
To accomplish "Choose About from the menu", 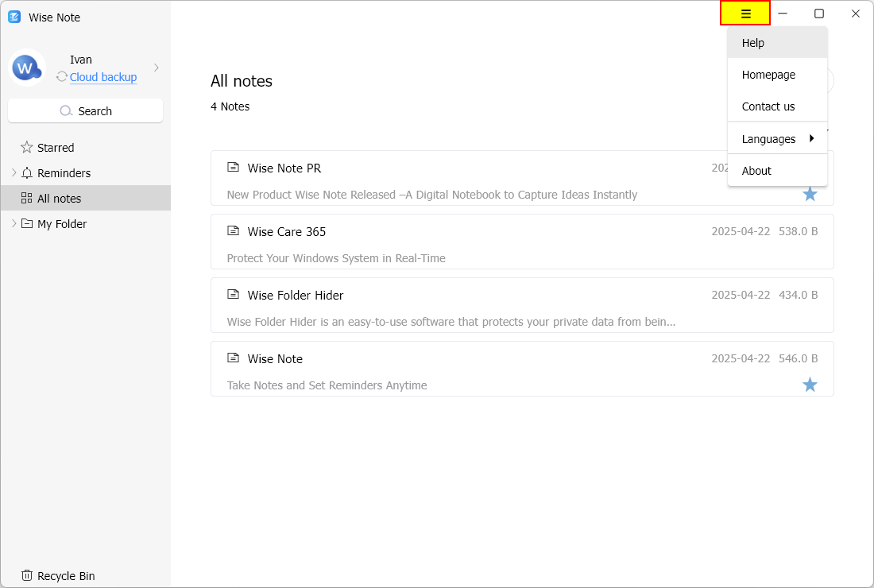I will pyautogui.click(x=777, y=171).
